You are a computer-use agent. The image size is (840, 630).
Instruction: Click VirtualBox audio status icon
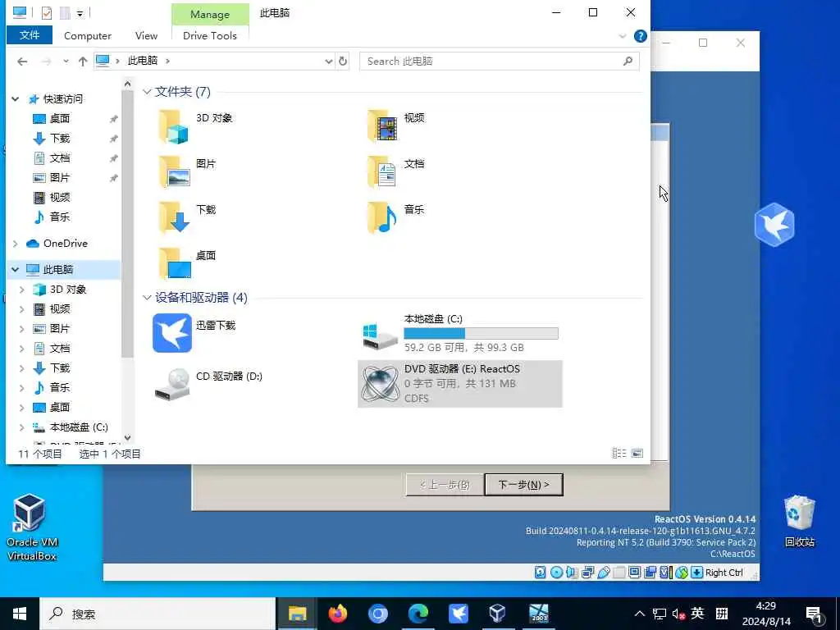point(572,572)
